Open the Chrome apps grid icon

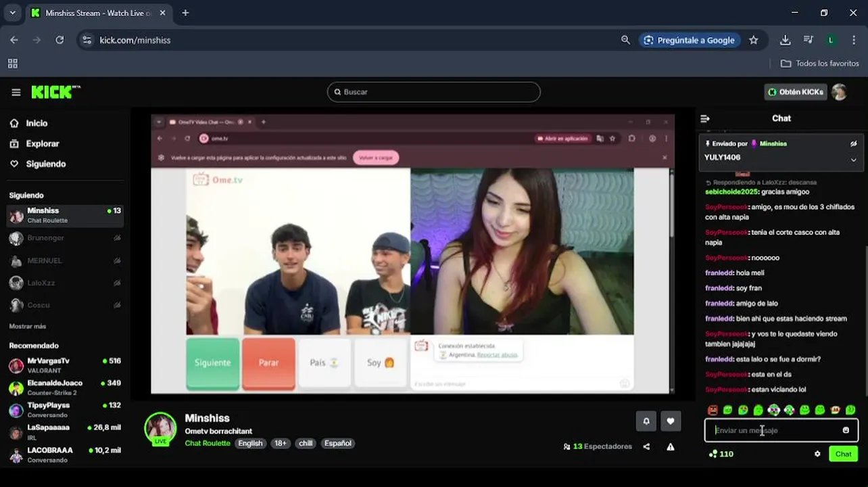12,64
